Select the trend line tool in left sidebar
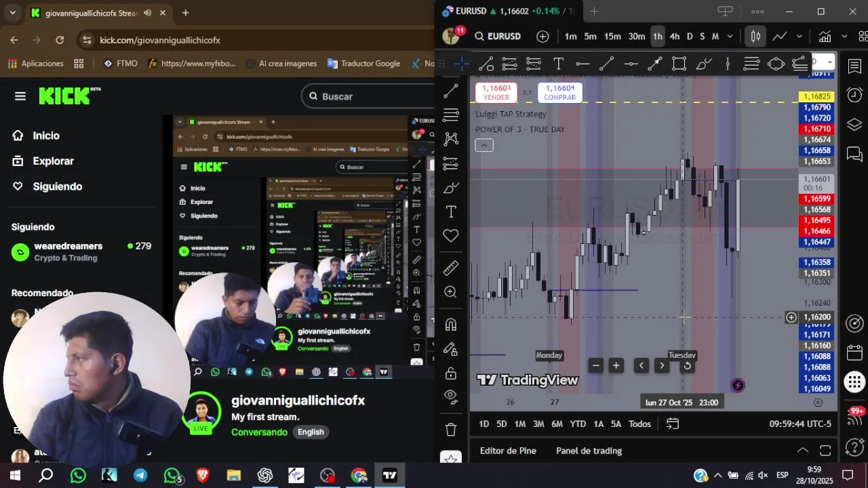 point(451,91)
